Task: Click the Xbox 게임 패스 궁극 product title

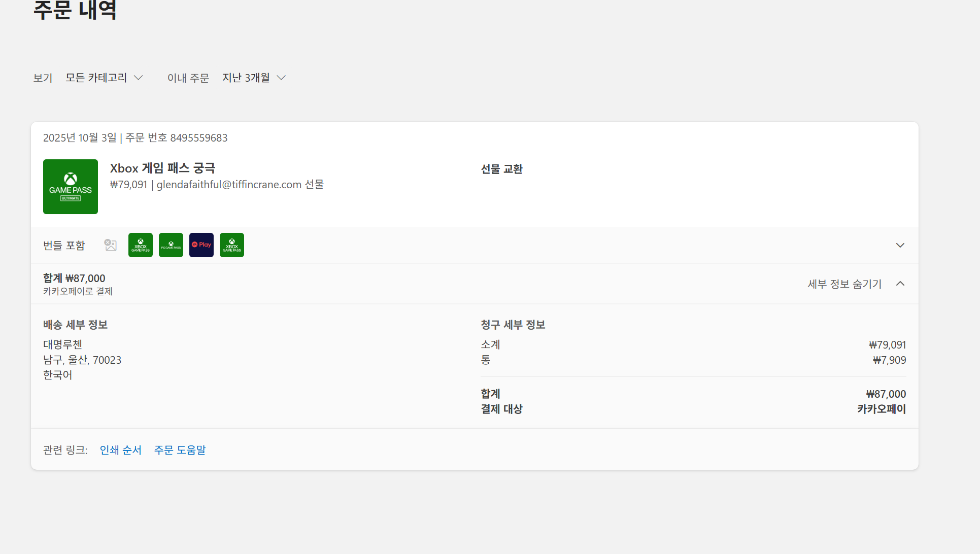Action: click(x=162, y=168)
